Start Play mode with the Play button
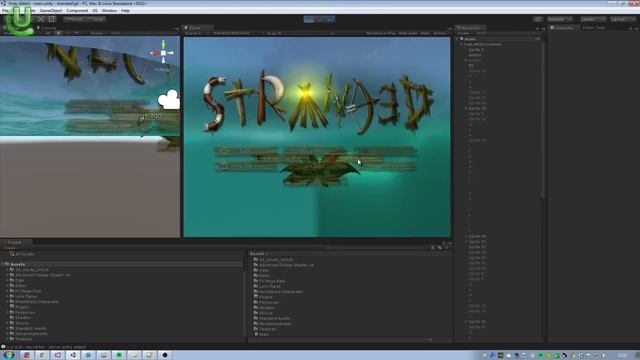Screen dimensions: 640x360 [x=309, y=19]
